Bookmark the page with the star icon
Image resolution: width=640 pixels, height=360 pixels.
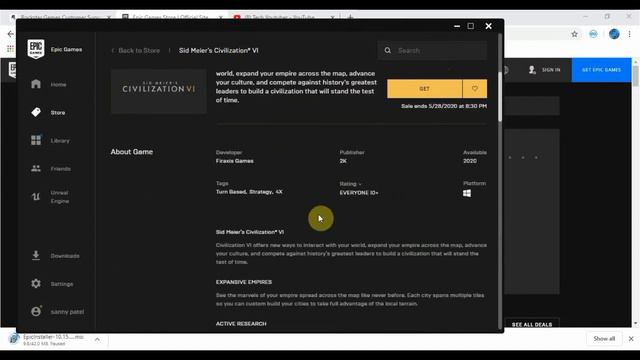pos(574,34)
